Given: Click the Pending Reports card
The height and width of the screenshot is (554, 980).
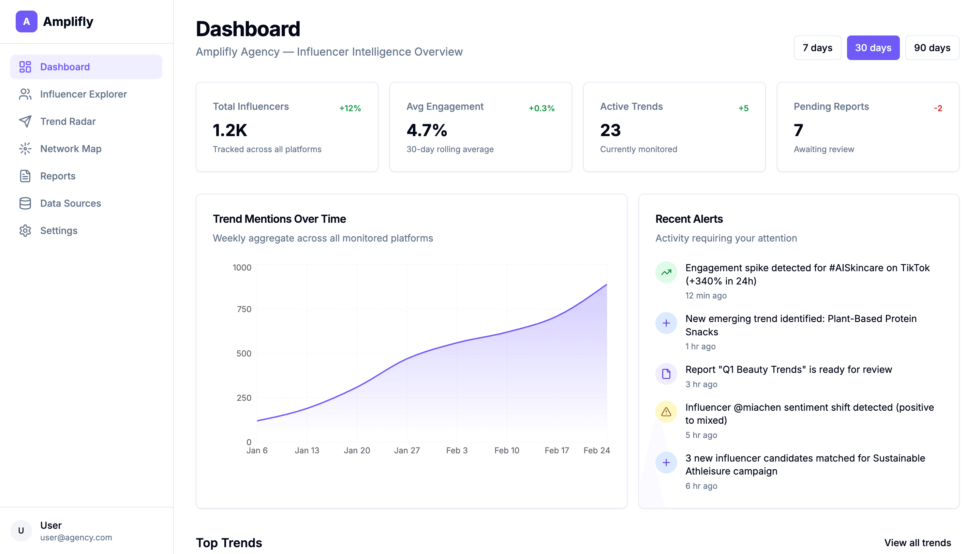Looking at the screenshot, I should [x=867, y=127].
